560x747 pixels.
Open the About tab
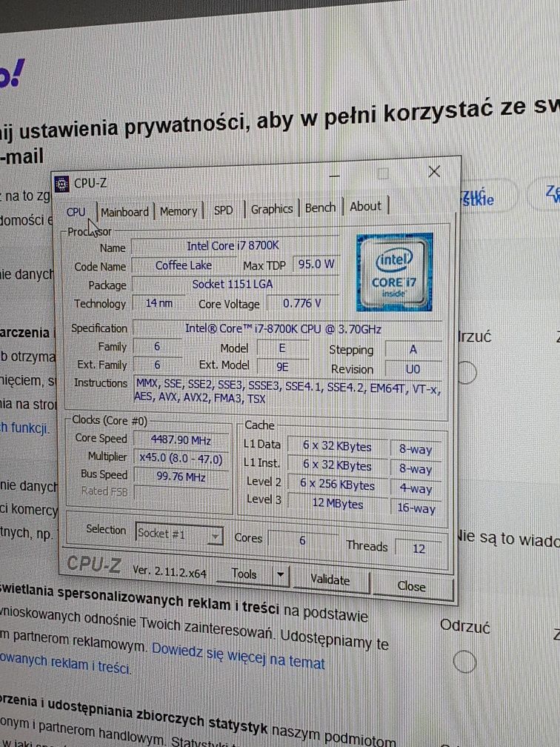coord(366,206)
